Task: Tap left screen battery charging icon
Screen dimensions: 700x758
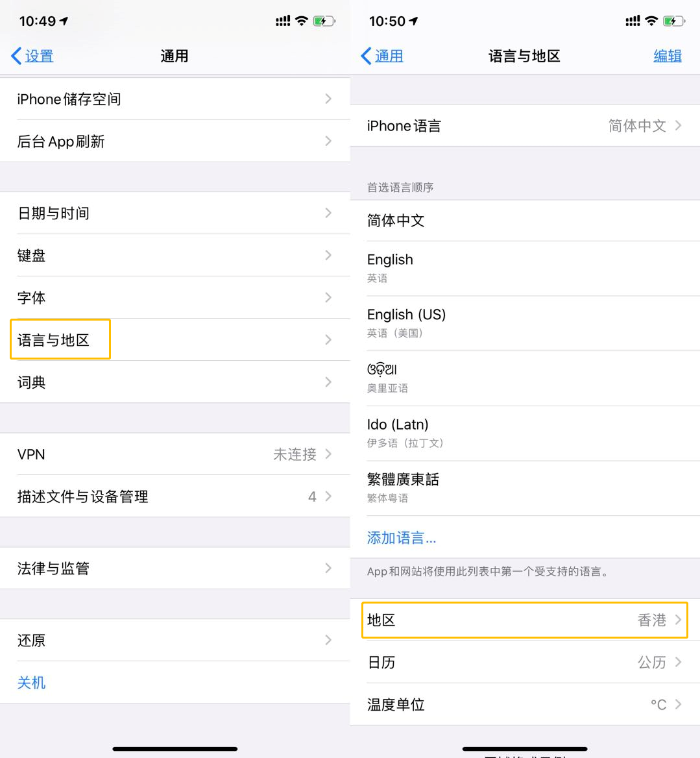Action: tap(324, 21)
